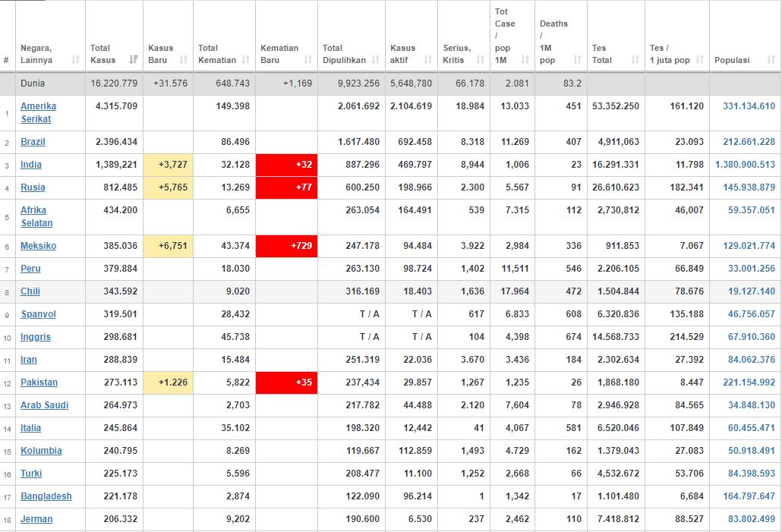Open the Meksiko country link
The width and height of the screenshot is (782, 532).
click(x=39, y=246)
